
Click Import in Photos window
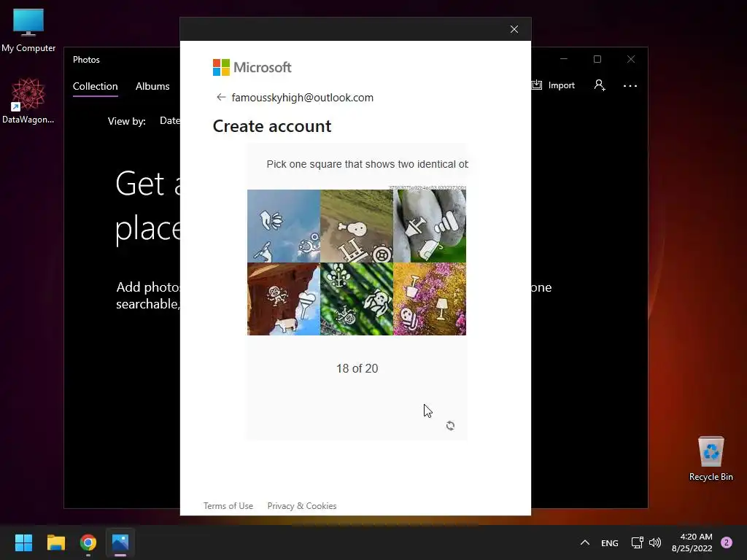click(x=553, y=85)
